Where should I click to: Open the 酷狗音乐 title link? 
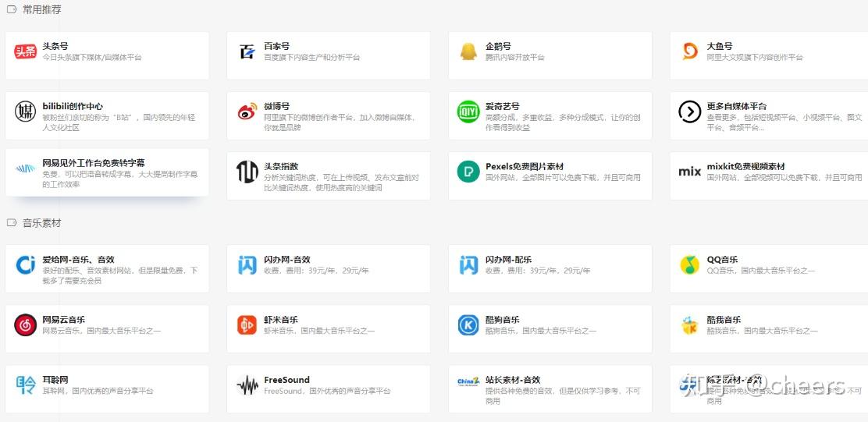tap(503, 320)
